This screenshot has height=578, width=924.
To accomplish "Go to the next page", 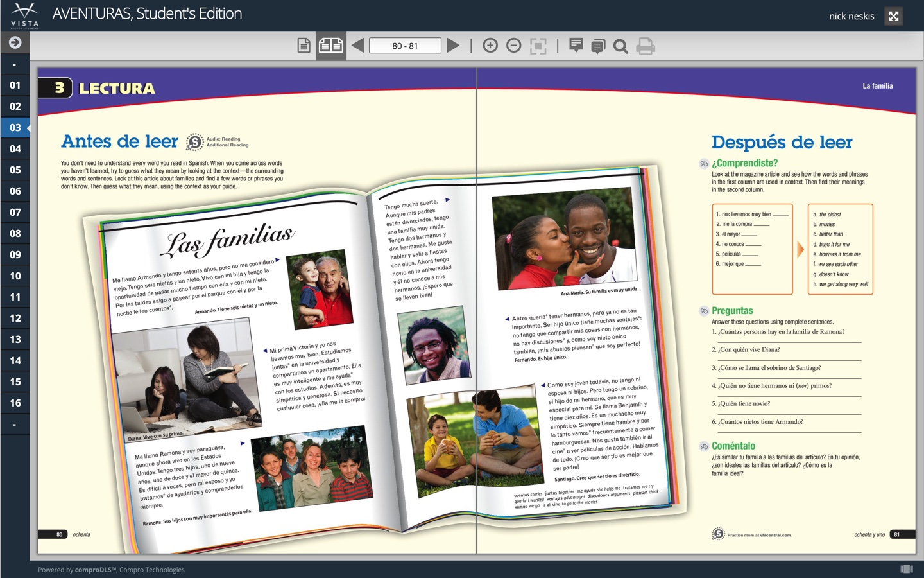I will 453,46.
